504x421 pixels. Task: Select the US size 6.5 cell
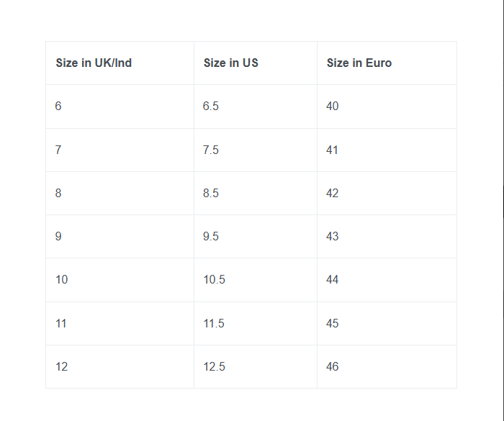tap(211, 107)
